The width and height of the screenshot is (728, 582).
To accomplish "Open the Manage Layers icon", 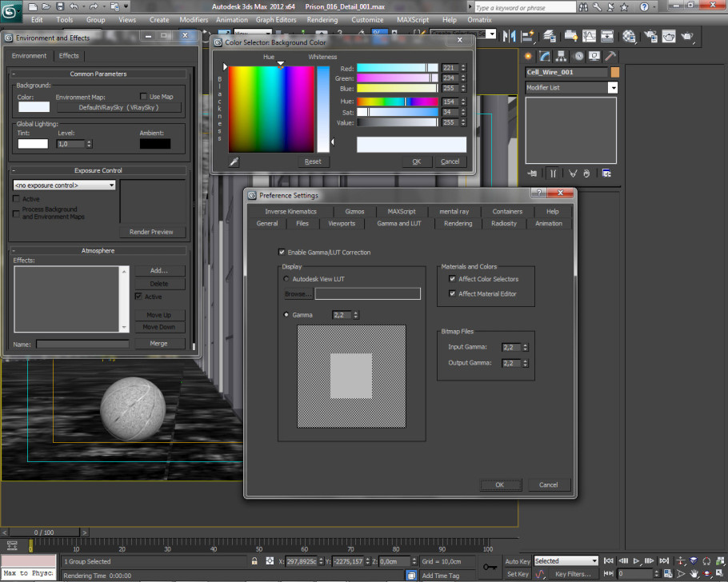I will pos(550,36).
